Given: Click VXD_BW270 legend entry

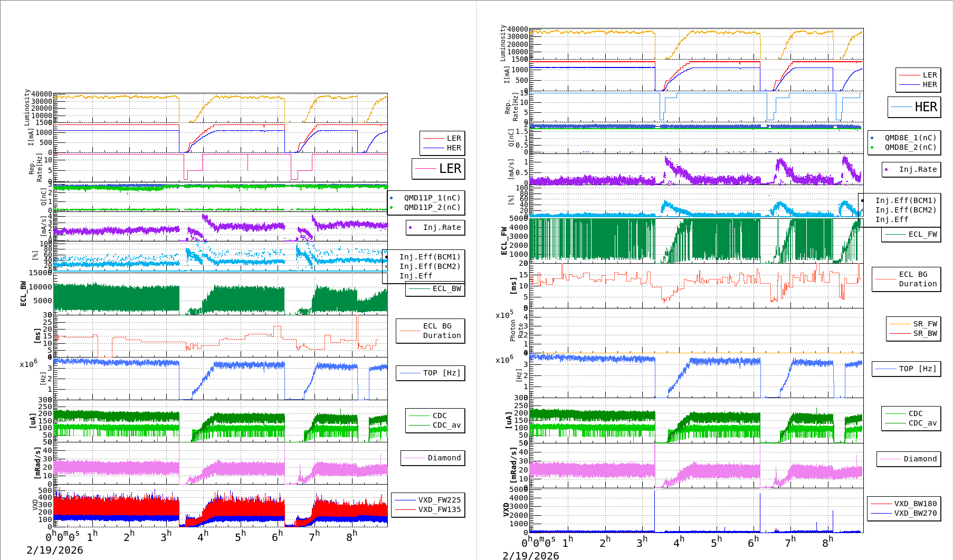Looking at the screenshot, I should tap(904, 513).
